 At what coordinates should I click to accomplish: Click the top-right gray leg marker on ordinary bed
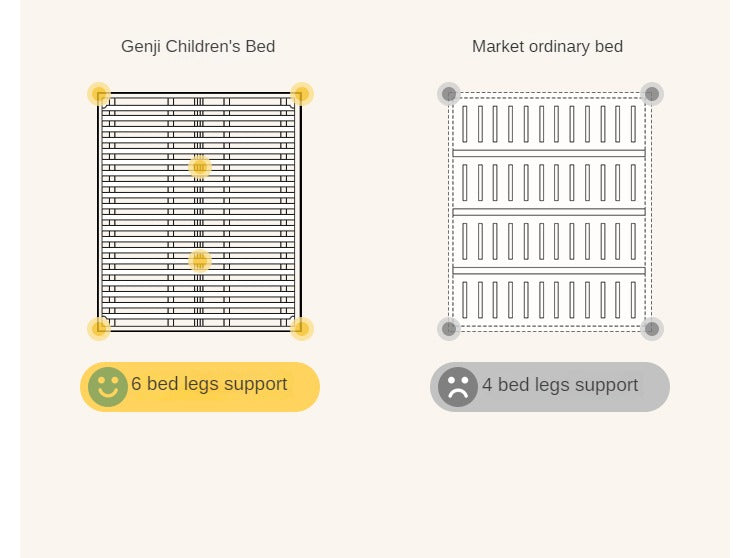(x=652, y=94)
